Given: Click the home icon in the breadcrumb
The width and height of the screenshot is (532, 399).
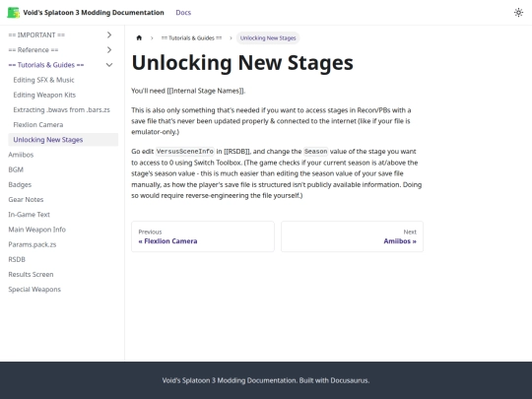Looking at the screenshot, I should (x=139, y=37).
